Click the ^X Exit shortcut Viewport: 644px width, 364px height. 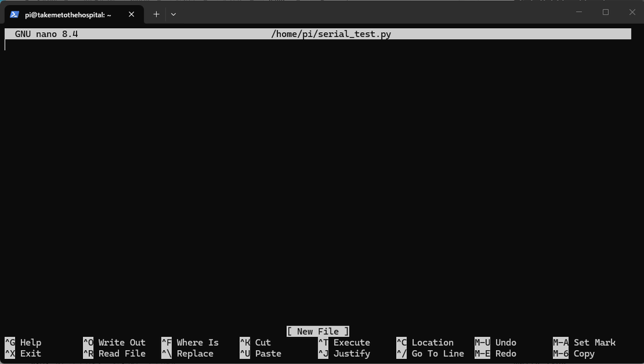pos(23,353)
